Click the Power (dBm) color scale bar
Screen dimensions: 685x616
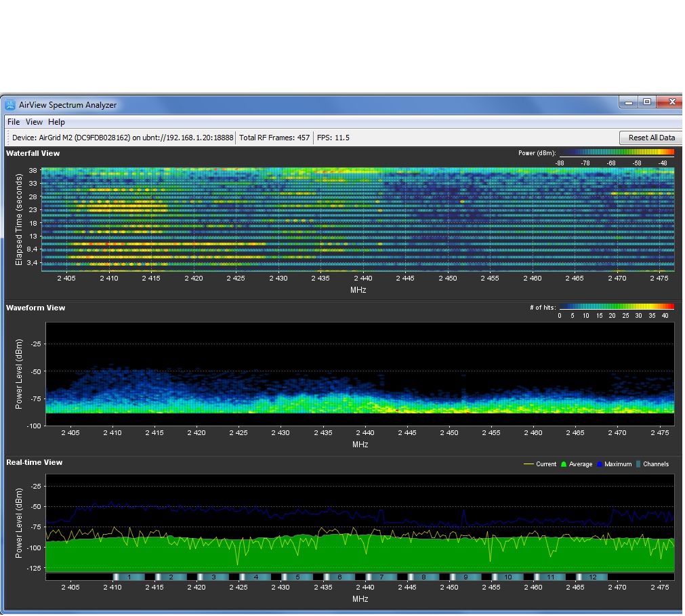[617, 153]
